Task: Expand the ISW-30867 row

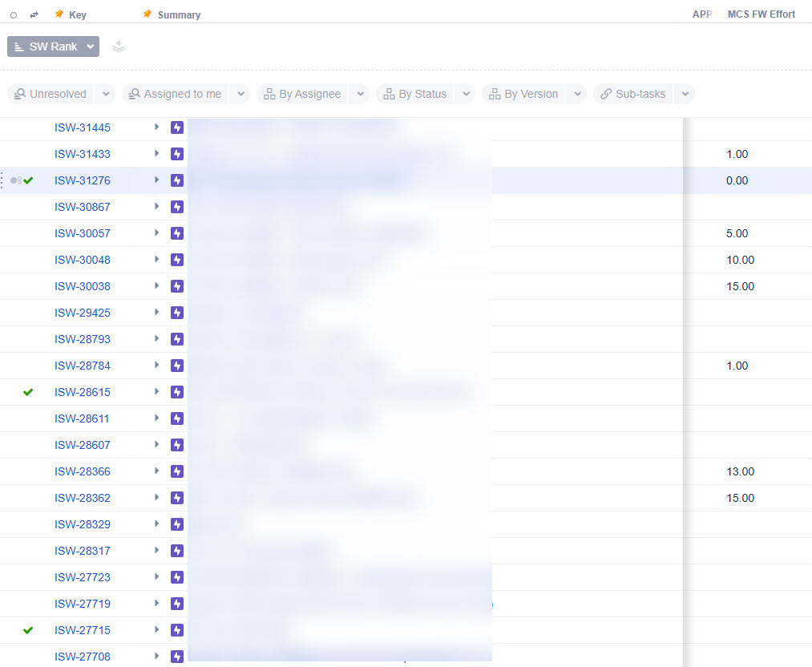Action: (x=156, y=206)
